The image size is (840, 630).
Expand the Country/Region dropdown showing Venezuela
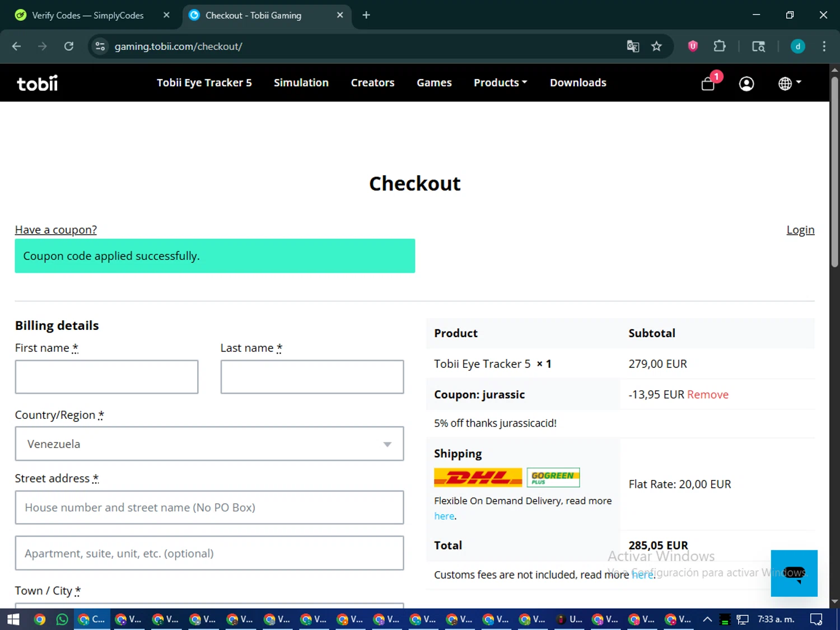pos(209,444)
